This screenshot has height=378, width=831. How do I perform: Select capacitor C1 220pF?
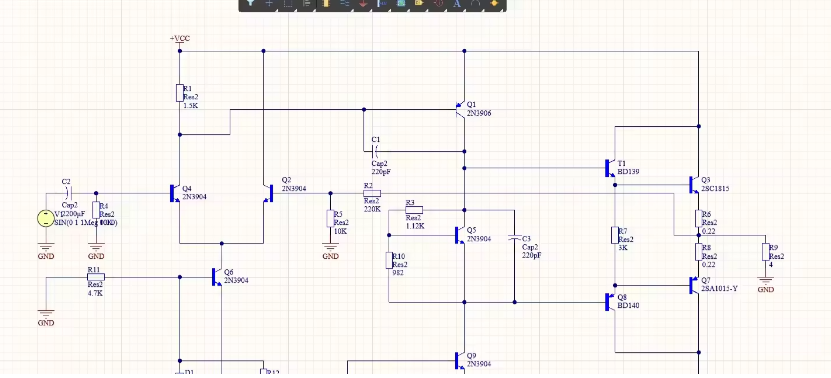pyautogui.click(x=375, y=152)
